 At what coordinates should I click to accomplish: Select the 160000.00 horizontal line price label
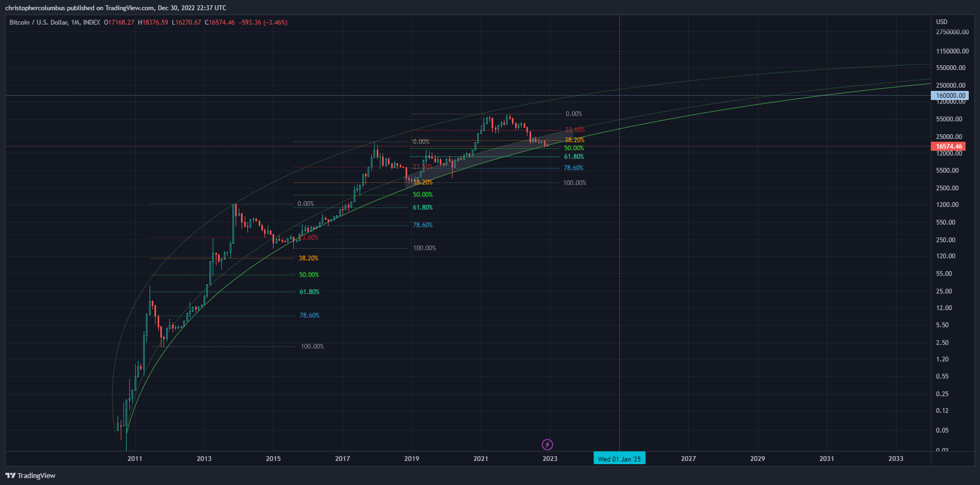pos(949,96)
